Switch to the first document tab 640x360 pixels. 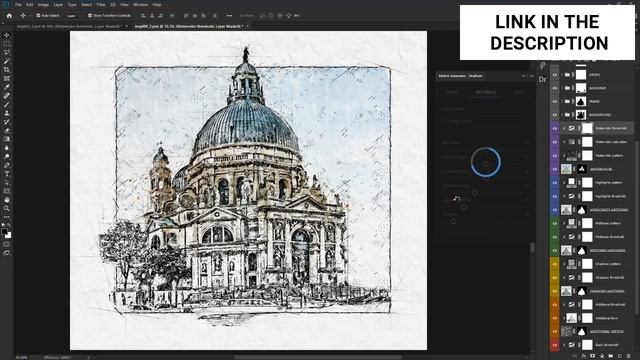point(69,26)
